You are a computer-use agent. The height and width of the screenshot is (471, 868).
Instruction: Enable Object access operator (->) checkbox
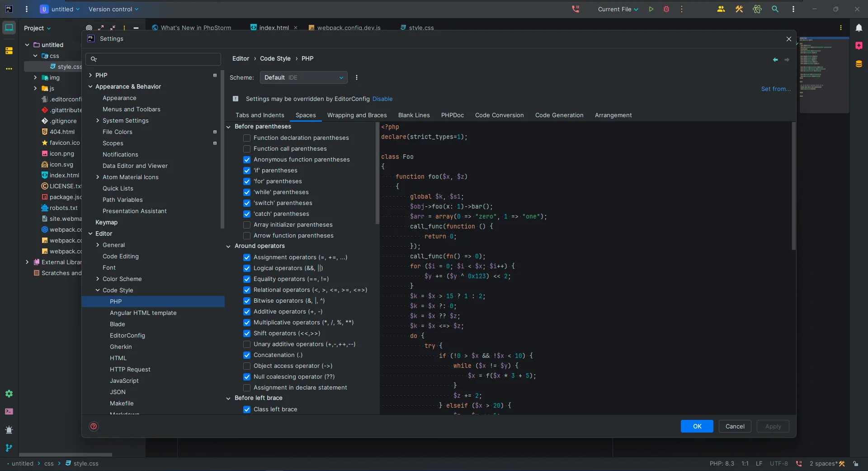[247, 366]
